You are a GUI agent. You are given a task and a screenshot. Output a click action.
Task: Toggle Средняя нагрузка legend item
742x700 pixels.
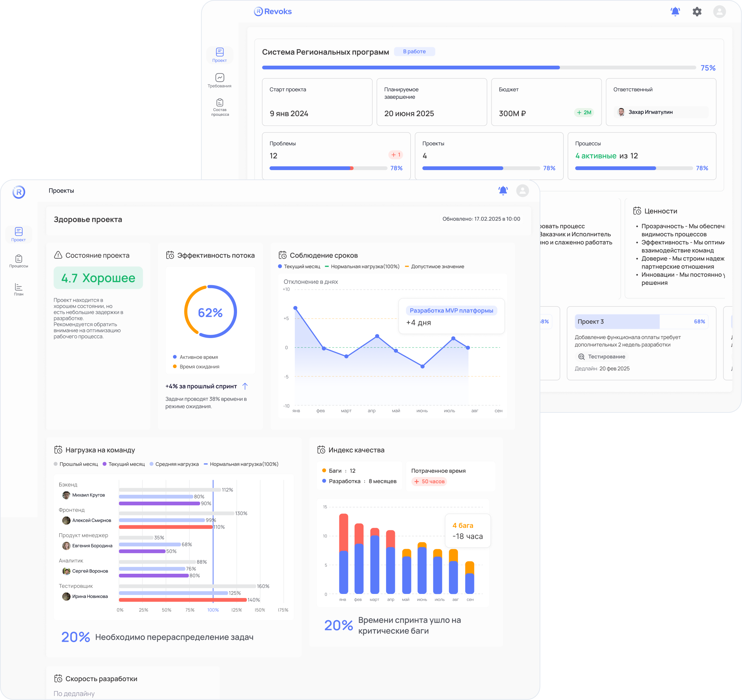[174, 464]
